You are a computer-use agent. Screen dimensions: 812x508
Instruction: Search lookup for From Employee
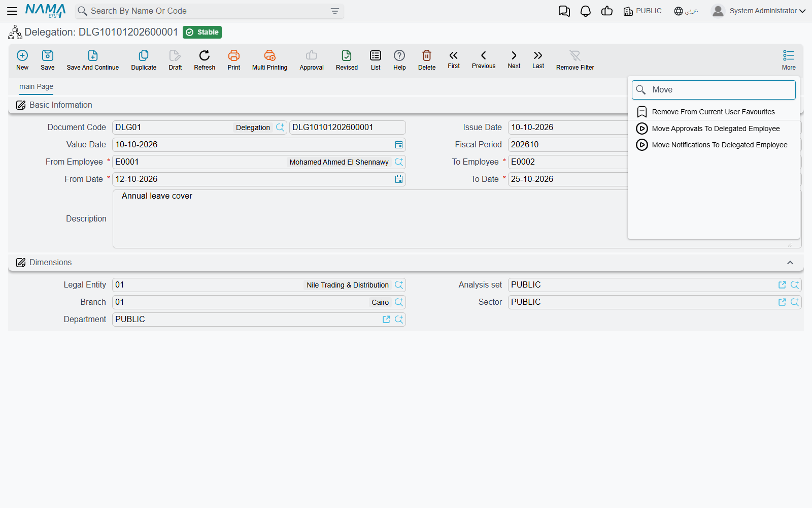(x=399, y=162)
